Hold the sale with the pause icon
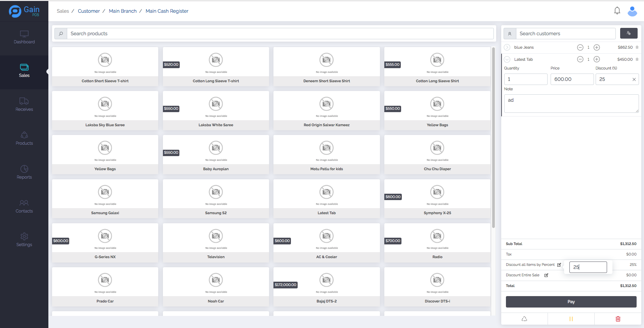The height and width of the screenshot is (328, 644). [571, 319]
